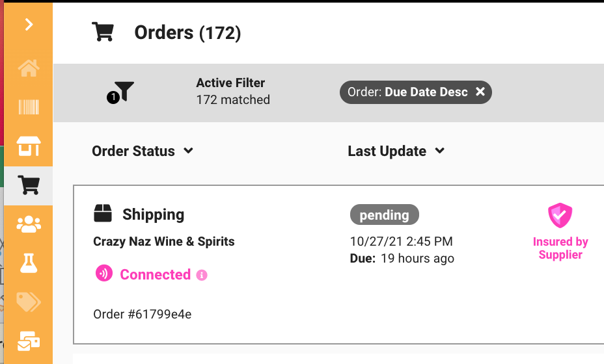604x364 pixels.
Task: Open the filter funnel with badge 1
Action: pyautogui.click(x=120, y=93)
